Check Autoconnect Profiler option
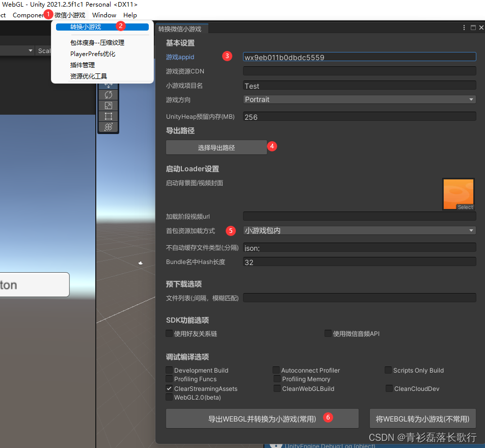485x448 pixels. (x=276, y=370)
